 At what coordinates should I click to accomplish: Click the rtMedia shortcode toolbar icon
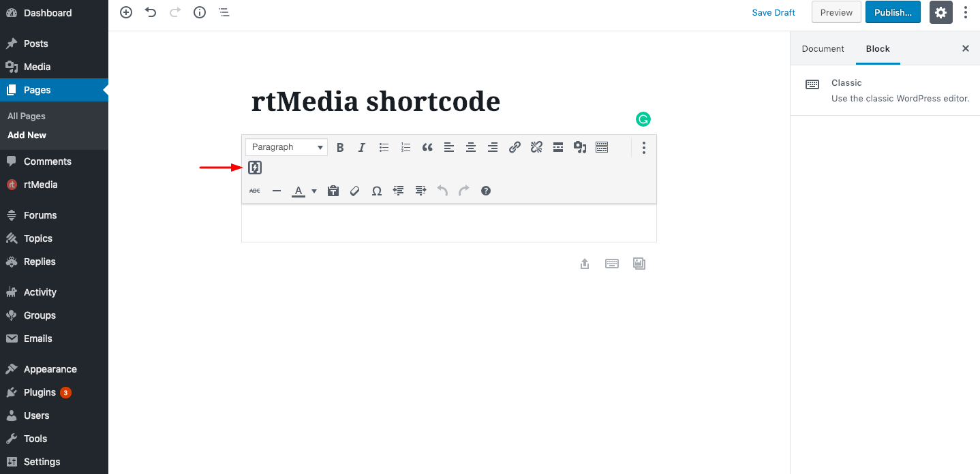coord(255,168)
